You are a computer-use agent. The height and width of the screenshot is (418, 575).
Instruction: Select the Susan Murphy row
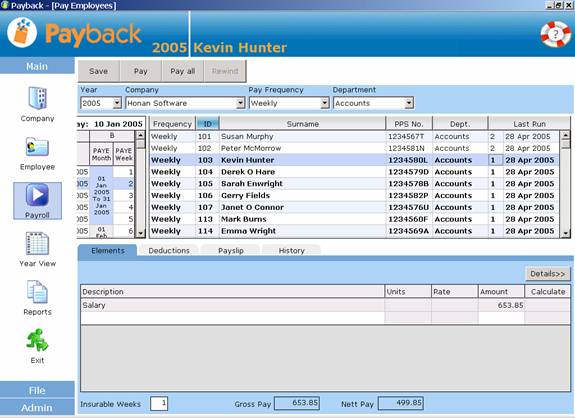354,136
